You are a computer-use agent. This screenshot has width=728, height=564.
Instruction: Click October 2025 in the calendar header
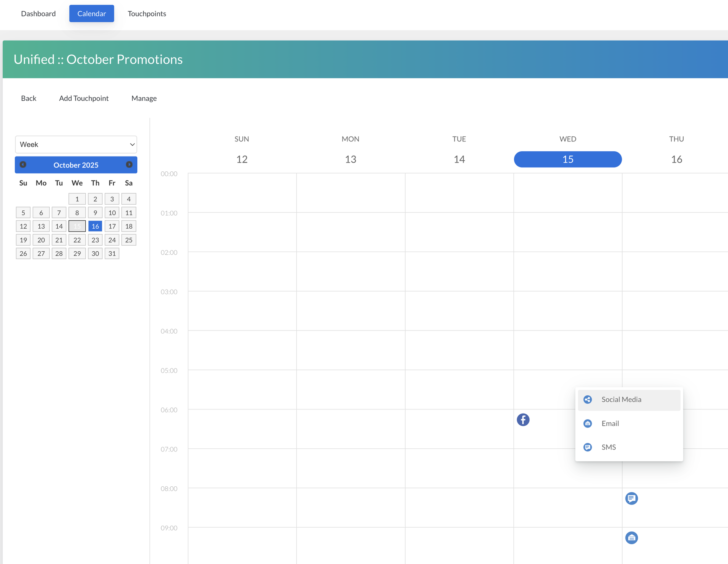click(75, 165)
